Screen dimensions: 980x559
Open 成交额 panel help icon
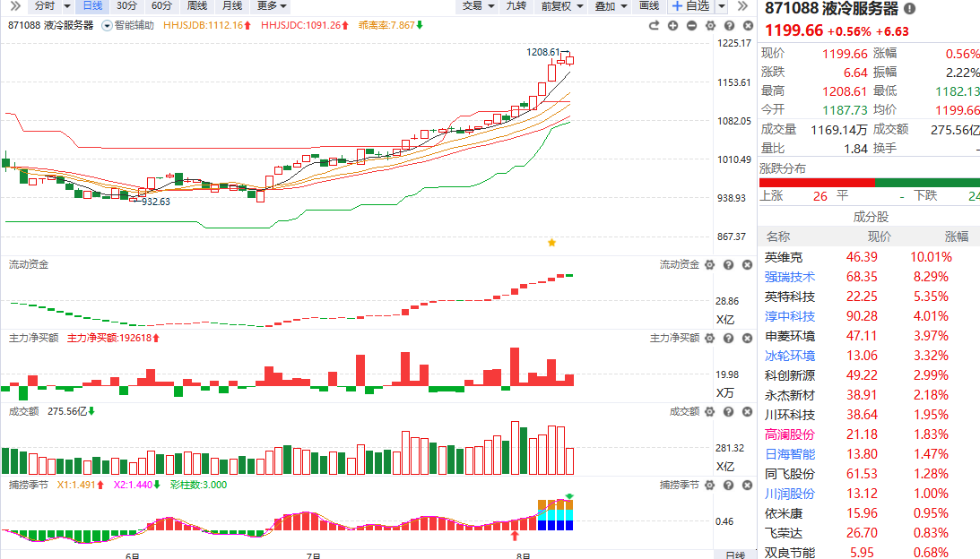728,411
